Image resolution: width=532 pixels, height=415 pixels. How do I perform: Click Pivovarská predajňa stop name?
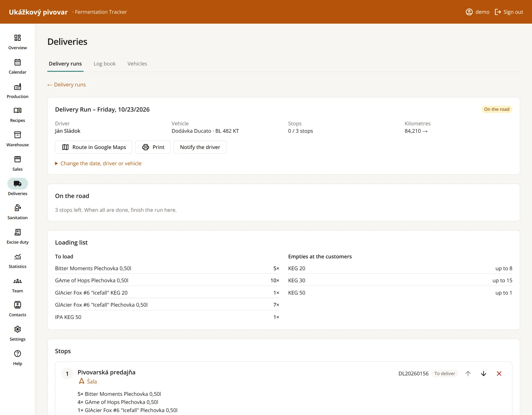point(106,372)
